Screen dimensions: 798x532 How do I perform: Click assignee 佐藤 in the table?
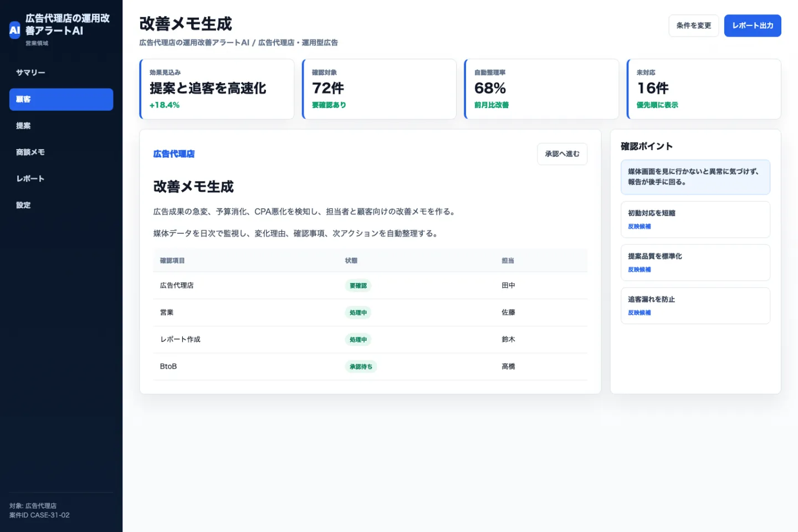(508, 313)
